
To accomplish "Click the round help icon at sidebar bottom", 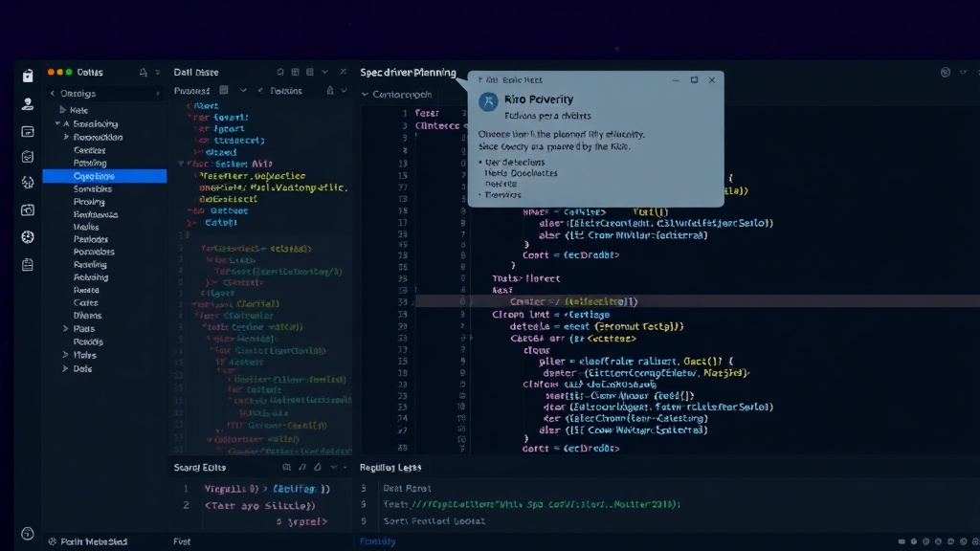I will (28, 533).
